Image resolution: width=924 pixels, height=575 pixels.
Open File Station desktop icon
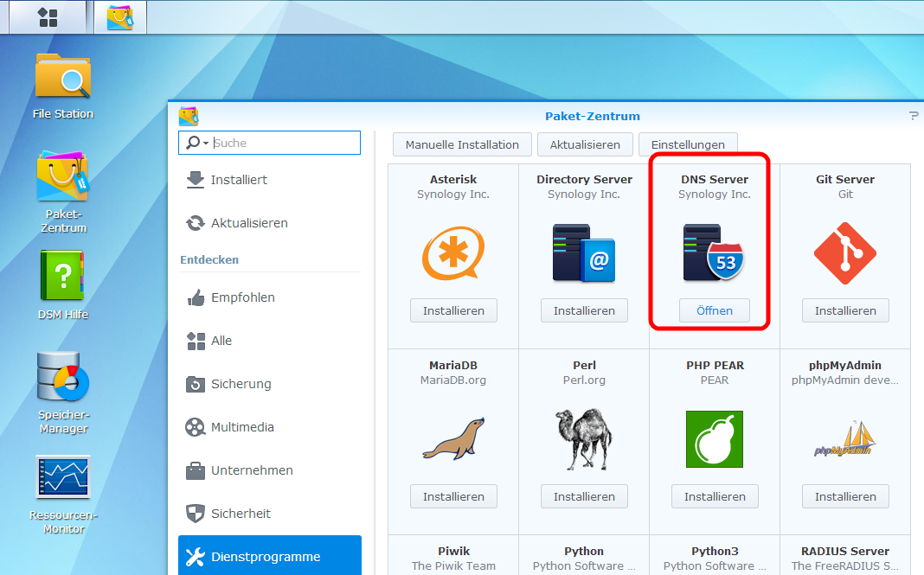click(x=63, y=77)
